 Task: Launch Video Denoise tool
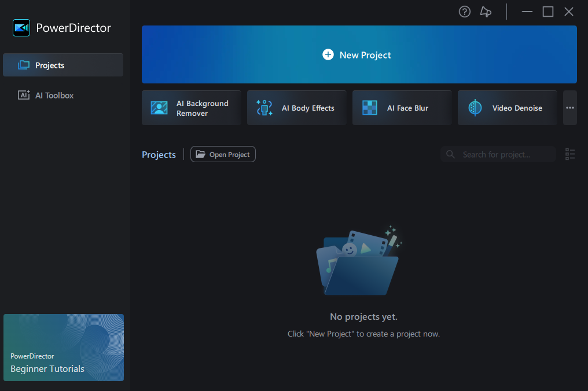pyautogui.click(x=508, y=108)
